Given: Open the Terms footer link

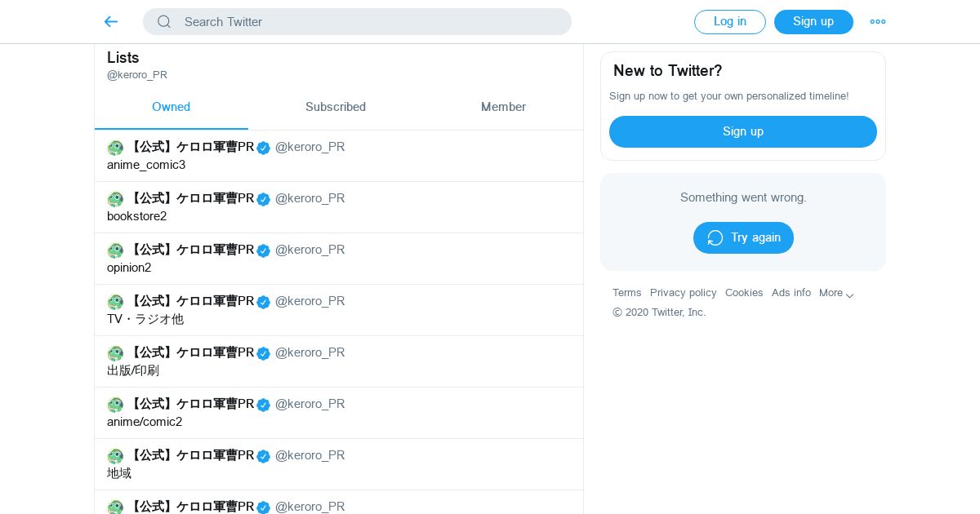Looking at the screenshot, I should (626, 293).
